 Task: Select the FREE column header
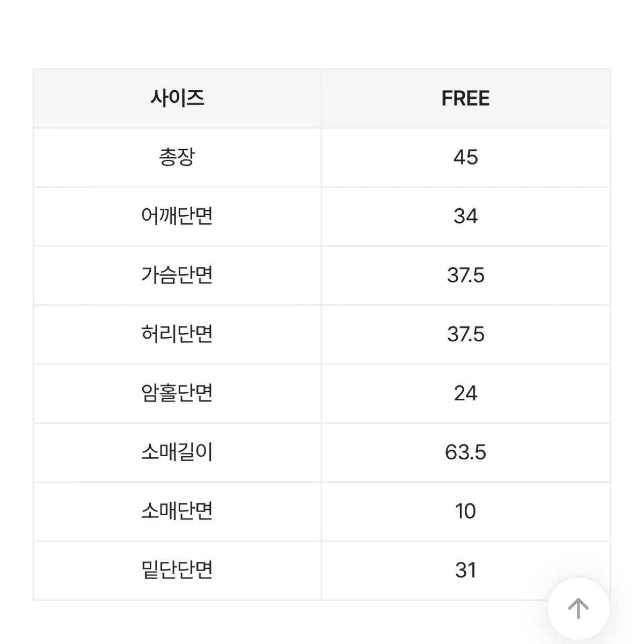pos(466,99)
